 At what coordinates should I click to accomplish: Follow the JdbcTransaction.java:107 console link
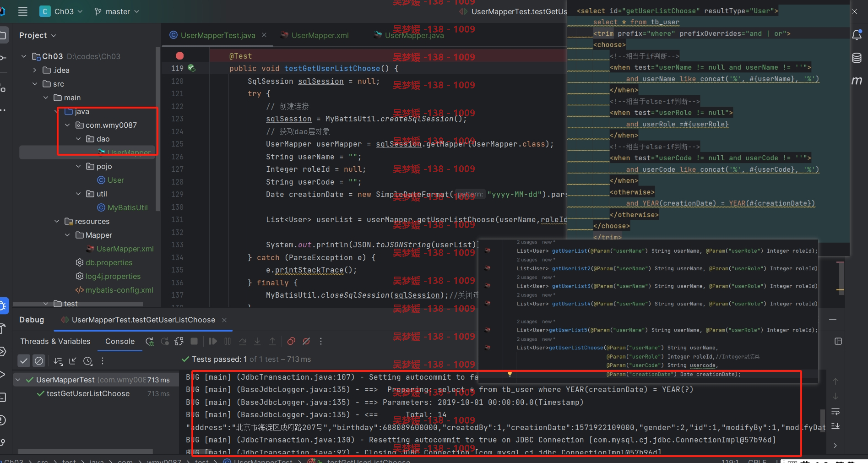(x=296, y=377)
